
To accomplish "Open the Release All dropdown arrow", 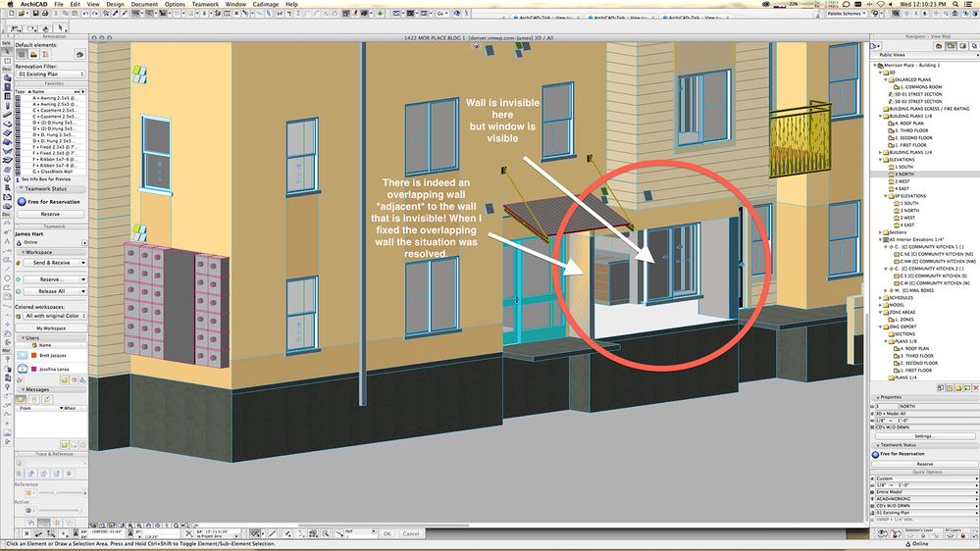I will [82, 291].
